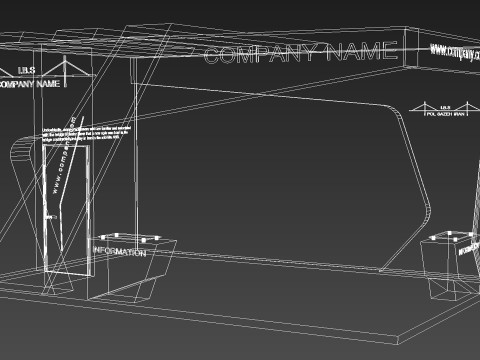Select the large COMPANY NAME fascia text
This screenshot has height=360, width=480.
301,52
